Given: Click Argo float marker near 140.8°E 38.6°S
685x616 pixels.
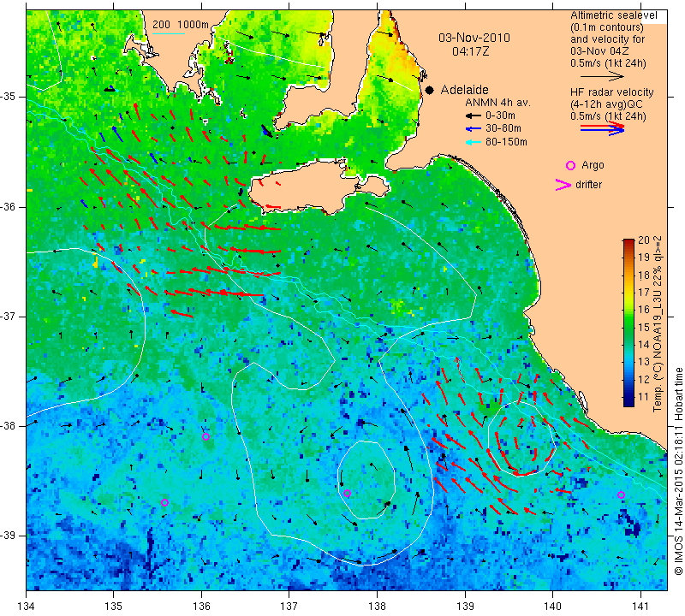Looking at the screenshot, I should pyautogui.click(x=621, y=495).
